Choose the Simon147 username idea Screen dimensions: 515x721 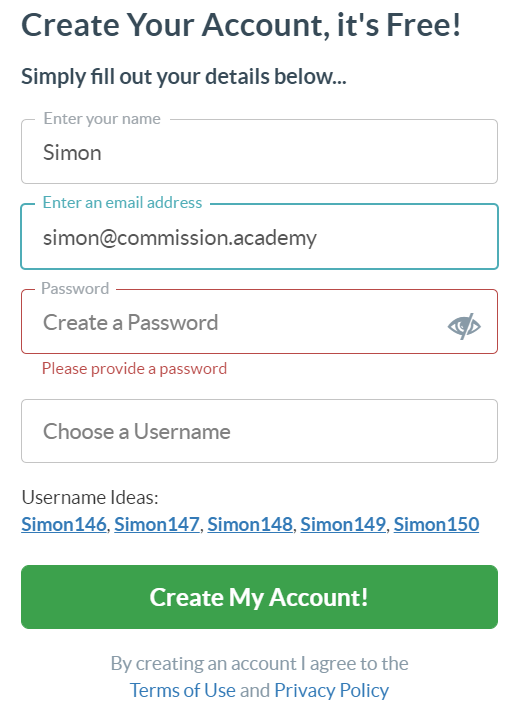pos(157,524)
